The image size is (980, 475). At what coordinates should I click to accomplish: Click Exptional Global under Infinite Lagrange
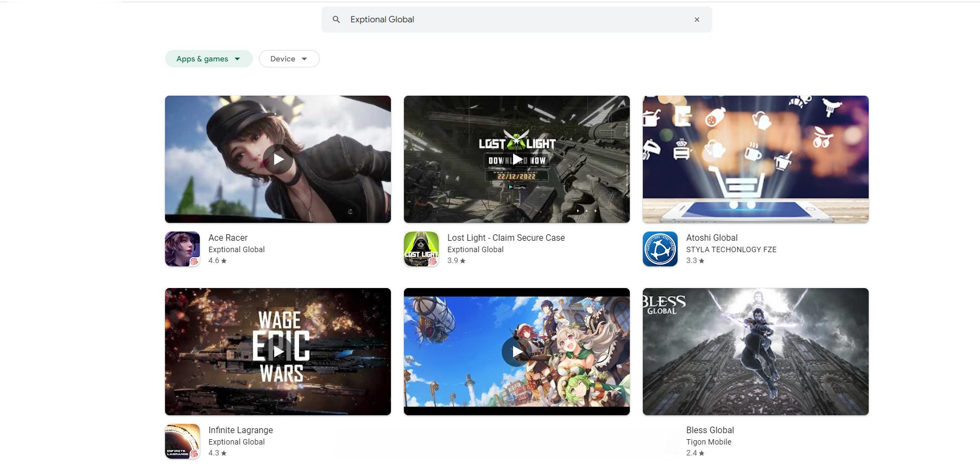[237, 442]
